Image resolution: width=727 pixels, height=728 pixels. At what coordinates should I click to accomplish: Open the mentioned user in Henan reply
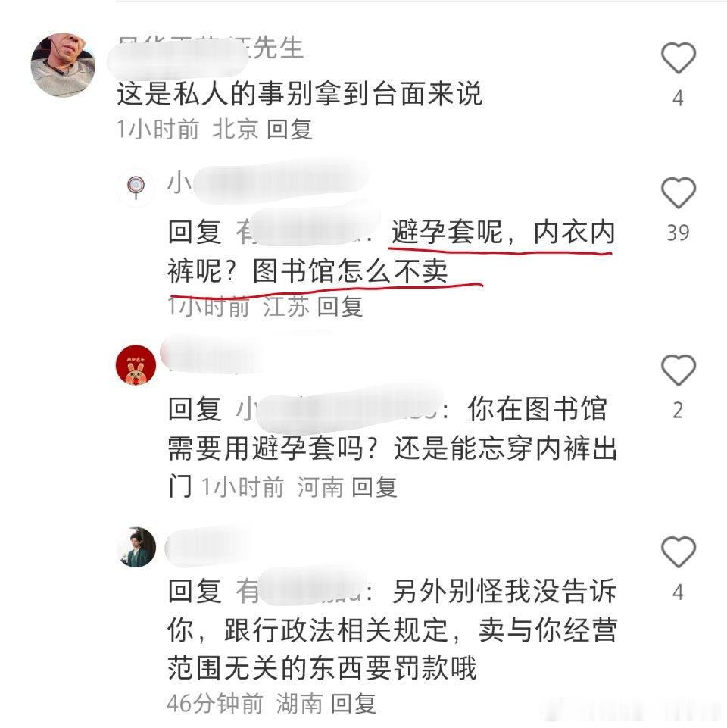point(342,409)
